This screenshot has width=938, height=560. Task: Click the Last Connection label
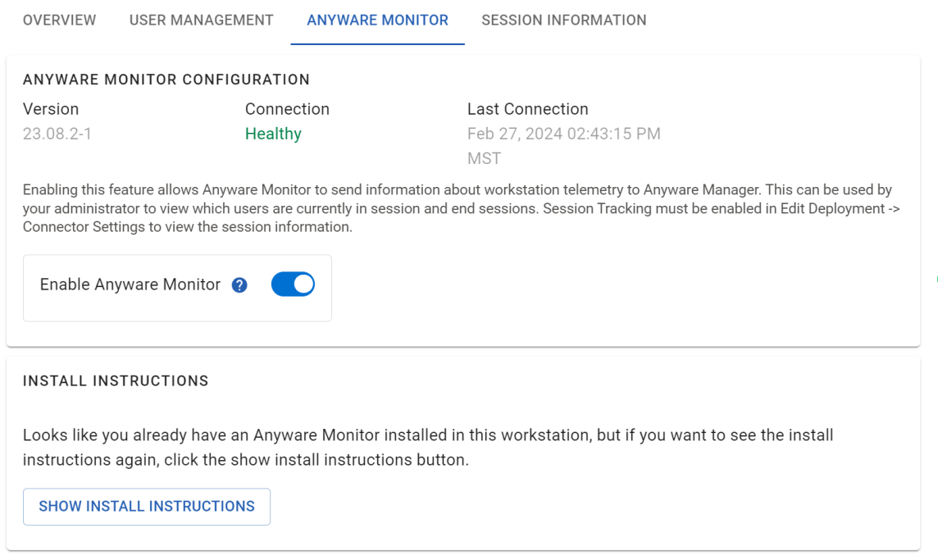(528, 109)
